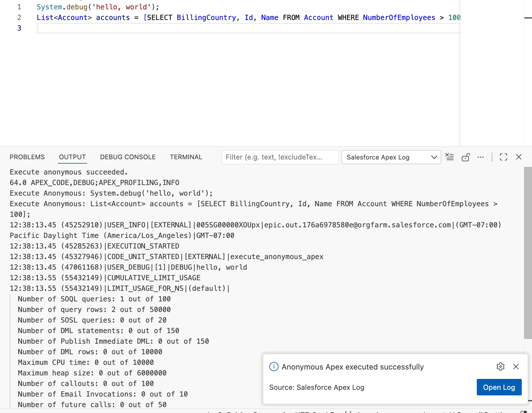Click 'Number of callouts' limit line

coord(86,384)
